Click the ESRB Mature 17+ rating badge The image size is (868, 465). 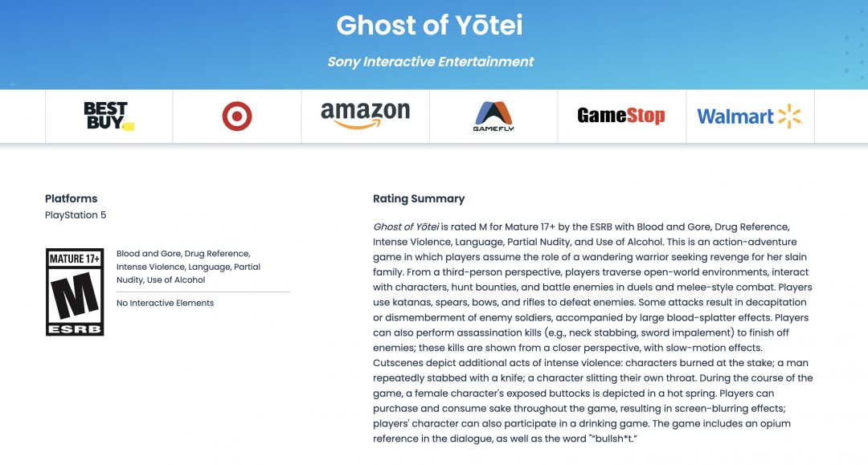pyautogui.click(x=75, y=292)
